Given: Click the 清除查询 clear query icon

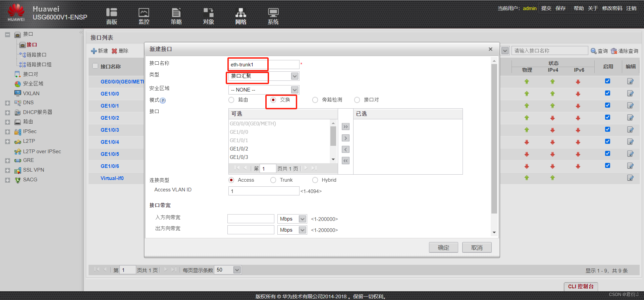Looking at the screenshot, I should tap(614, 51).
